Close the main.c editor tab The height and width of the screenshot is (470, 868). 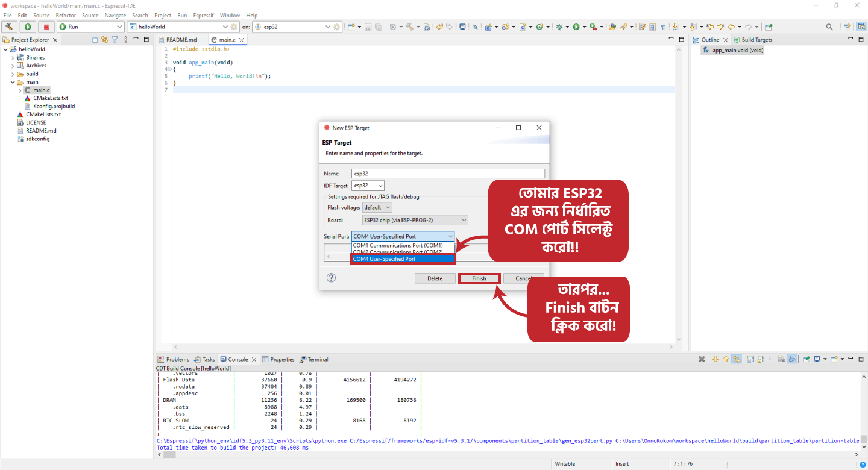point(242,40)
